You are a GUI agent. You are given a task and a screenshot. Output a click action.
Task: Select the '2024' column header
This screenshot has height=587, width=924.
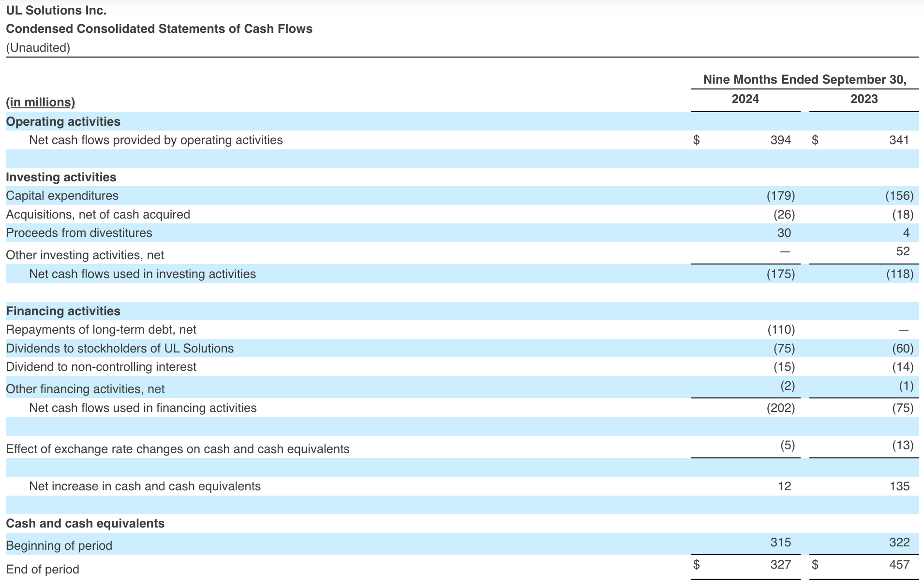click(x=745, y=99)
